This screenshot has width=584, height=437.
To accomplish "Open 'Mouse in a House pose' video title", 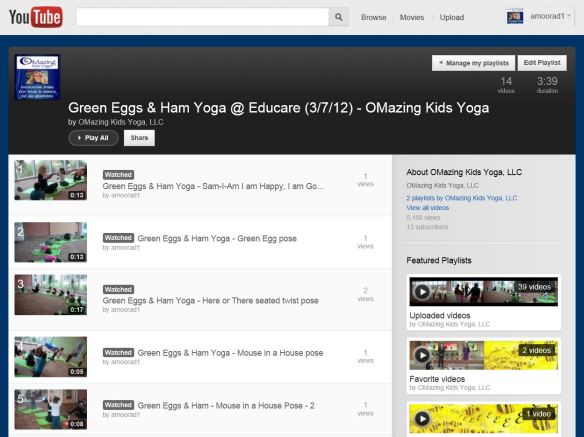I will point(230,353).
